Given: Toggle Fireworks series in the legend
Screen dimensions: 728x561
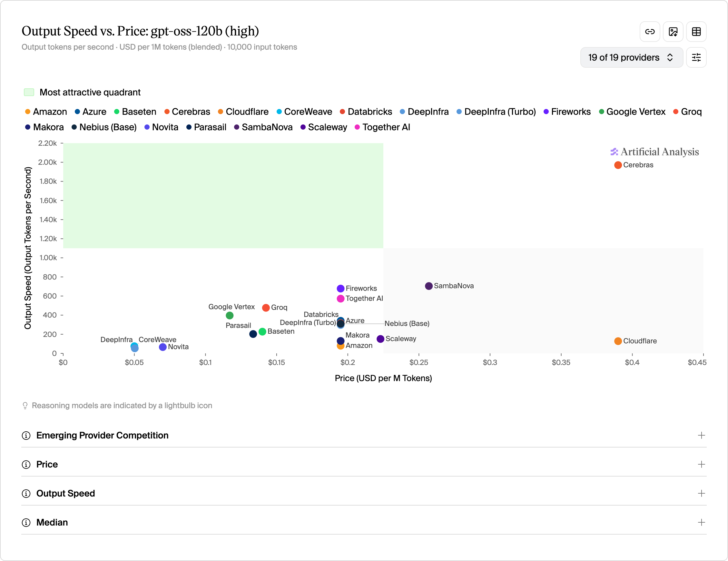Looking at the screenshot, I should pyautogui.click(x=567, y=112).
